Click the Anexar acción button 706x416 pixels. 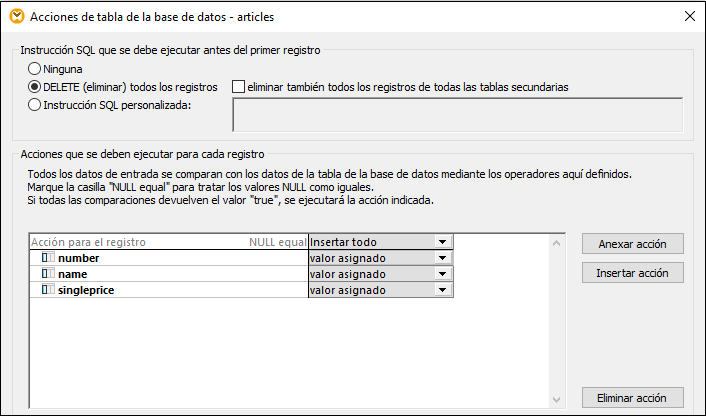[632, 244]
